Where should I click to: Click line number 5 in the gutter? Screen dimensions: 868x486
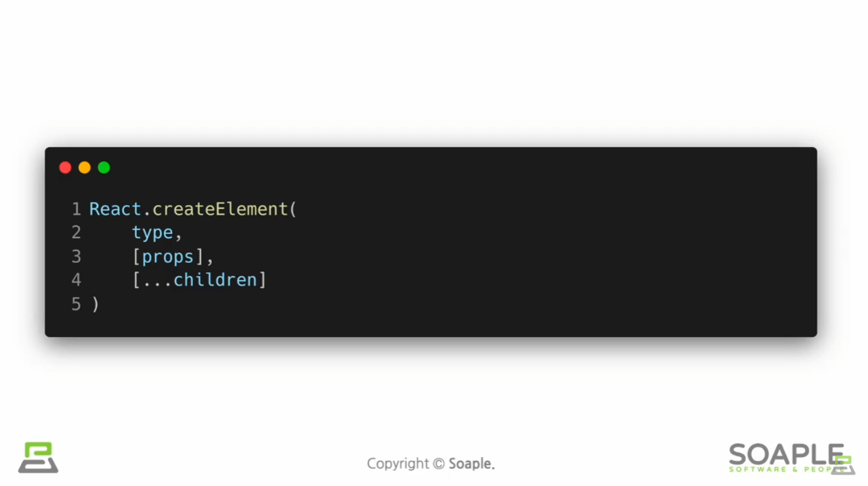pos(76,304)
